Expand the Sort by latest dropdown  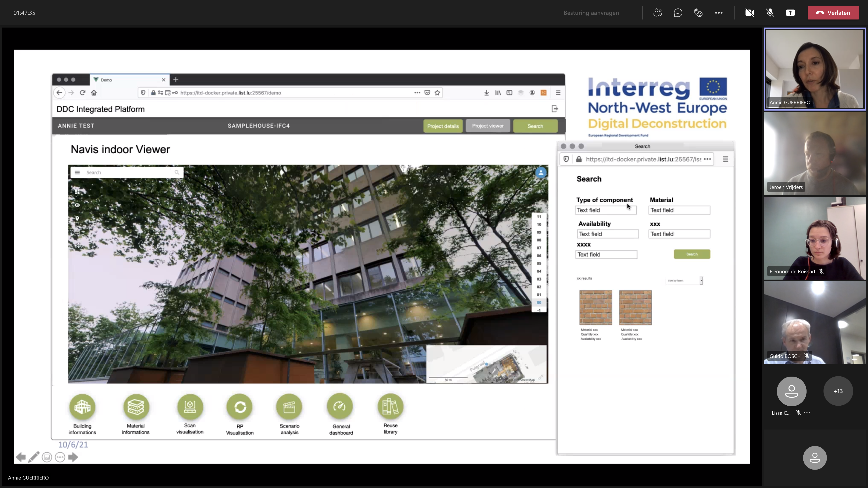click(684, 281)
